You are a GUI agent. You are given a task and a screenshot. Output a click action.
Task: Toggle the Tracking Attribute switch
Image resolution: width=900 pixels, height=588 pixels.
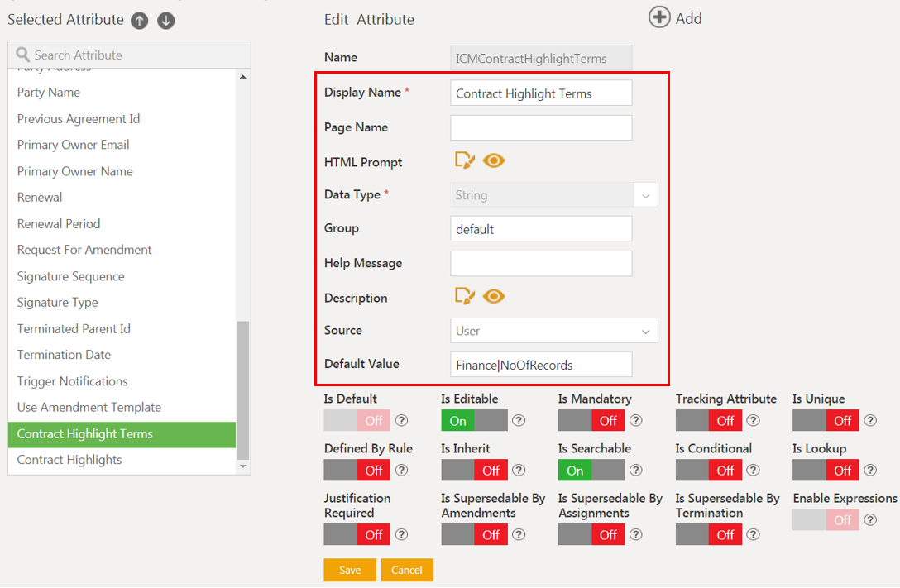708,421
